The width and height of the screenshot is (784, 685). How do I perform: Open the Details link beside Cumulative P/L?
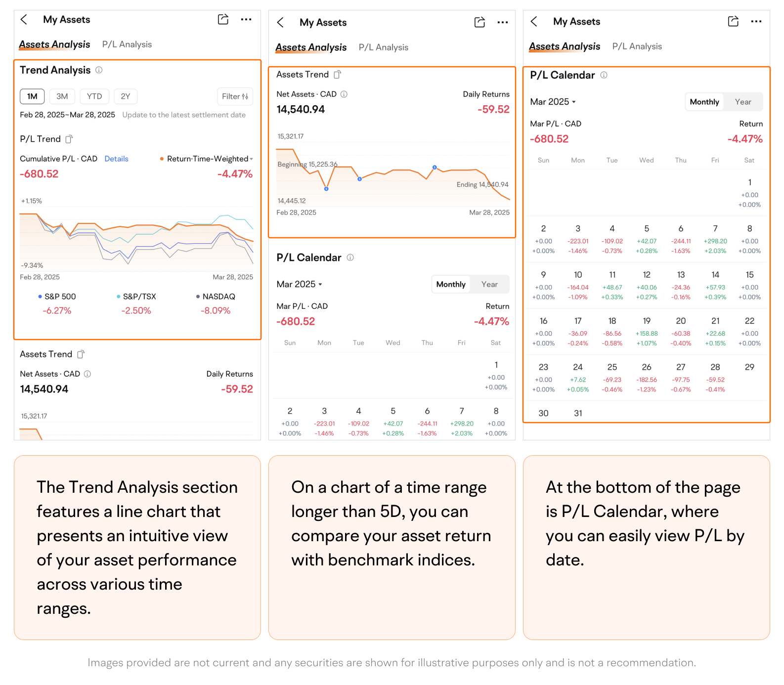click(x=116, y=159)
